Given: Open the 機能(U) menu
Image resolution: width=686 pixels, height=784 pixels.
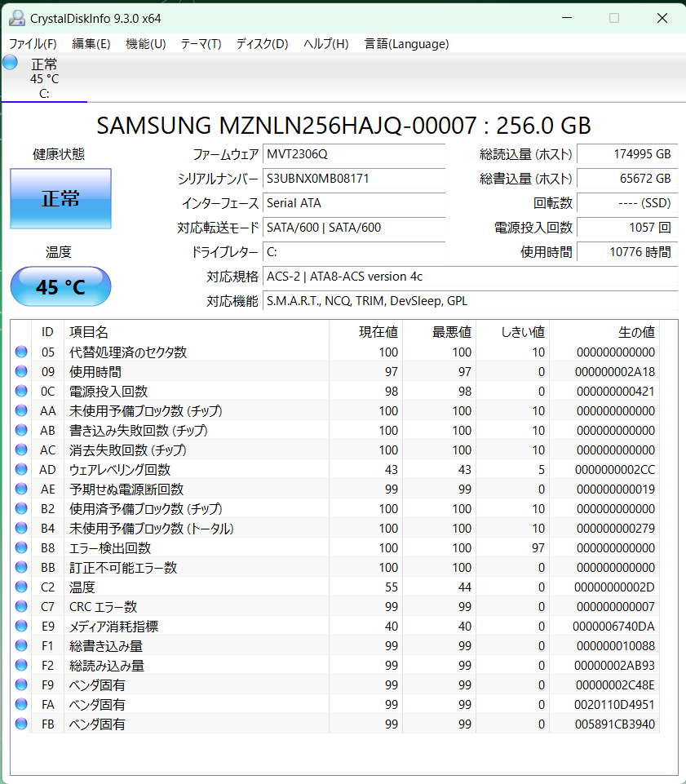Looking at the screenshot, I should [145, 44].
